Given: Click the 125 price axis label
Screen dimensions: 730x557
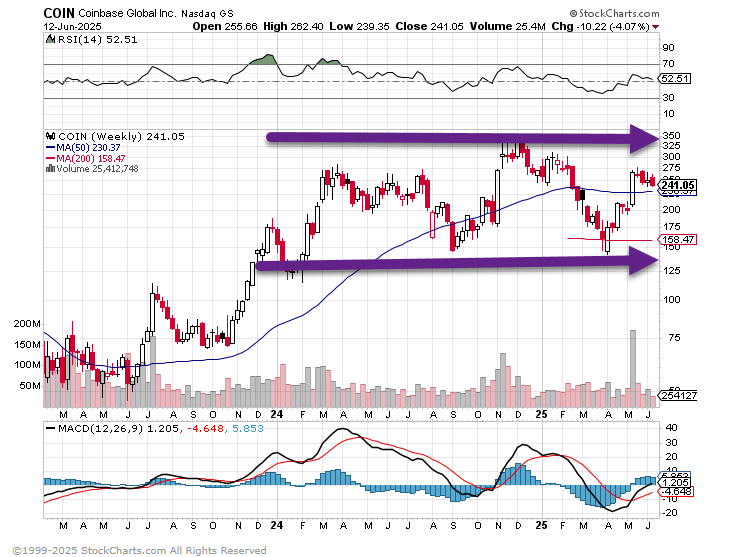Looking at the screenshot, I should [671, 271].
